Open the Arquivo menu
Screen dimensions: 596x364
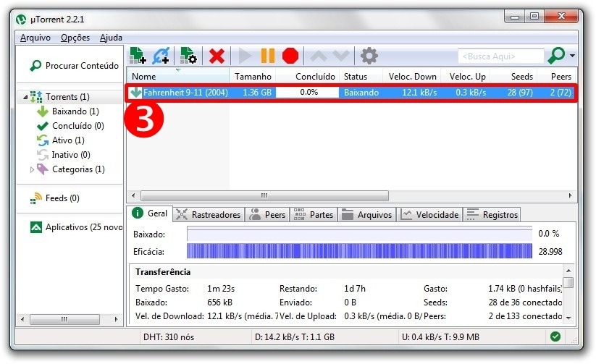coord(35,38)
